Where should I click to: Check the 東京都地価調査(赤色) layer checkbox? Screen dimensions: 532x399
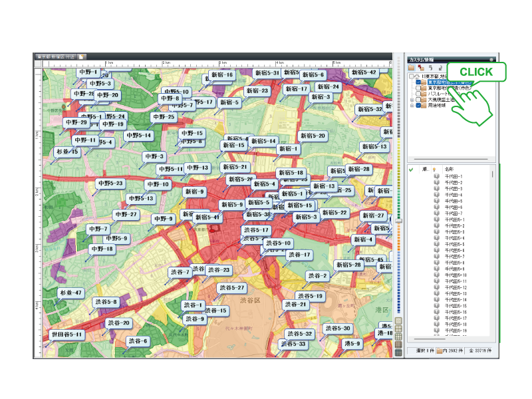(418, 88)
